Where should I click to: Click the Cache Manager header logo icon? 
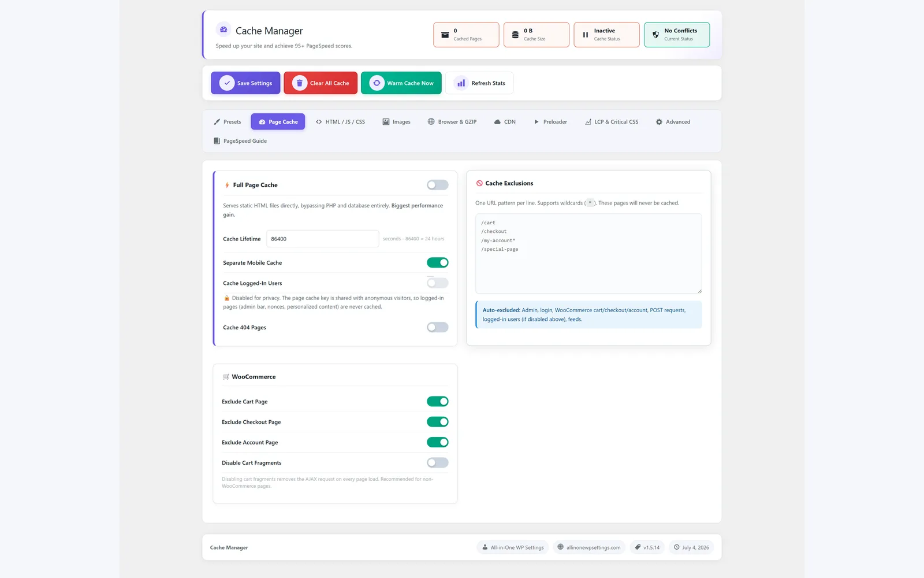(223, 29)
